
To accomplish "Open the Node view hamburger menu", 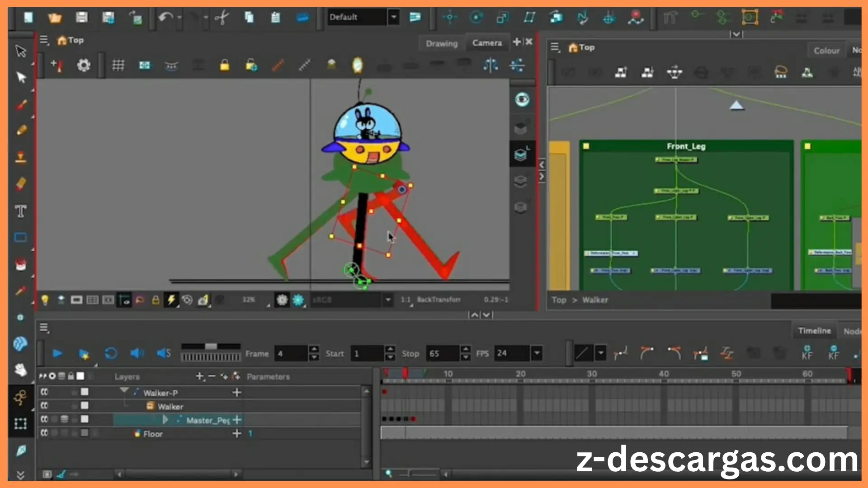I will tap(555, 47).
